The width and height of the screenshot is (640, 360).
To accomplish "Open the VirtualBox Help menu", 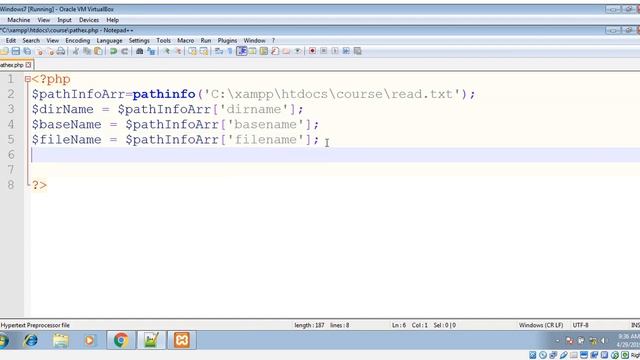I will (112, 20).
